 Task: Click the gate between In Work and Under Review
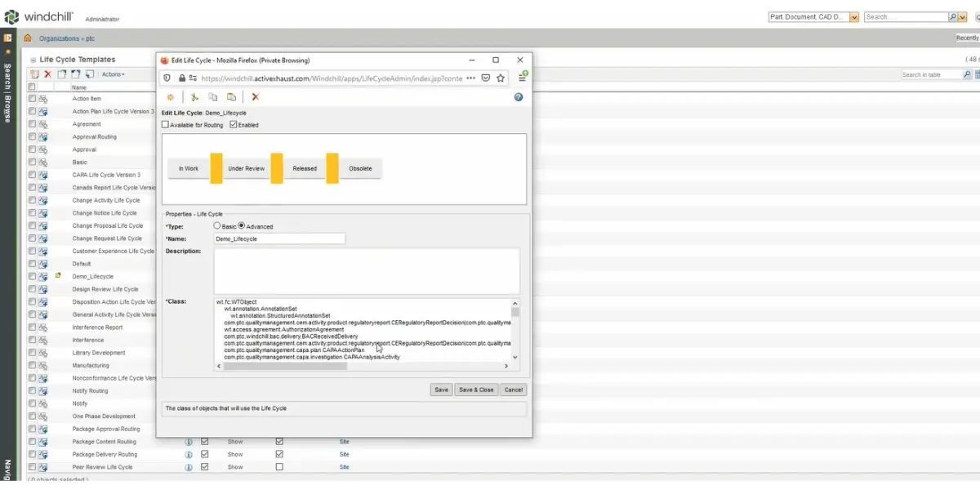coord(216,167)
